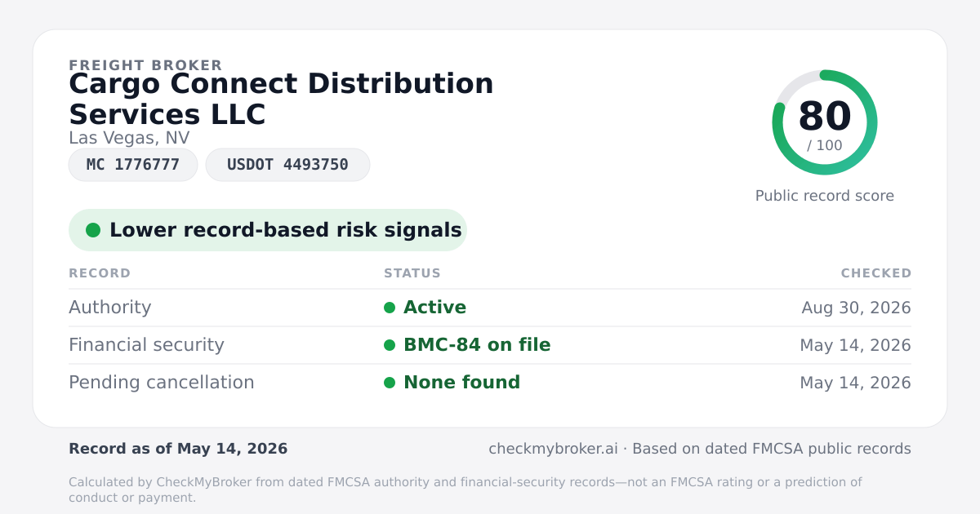Select the MC 1776777 badge

133,165
